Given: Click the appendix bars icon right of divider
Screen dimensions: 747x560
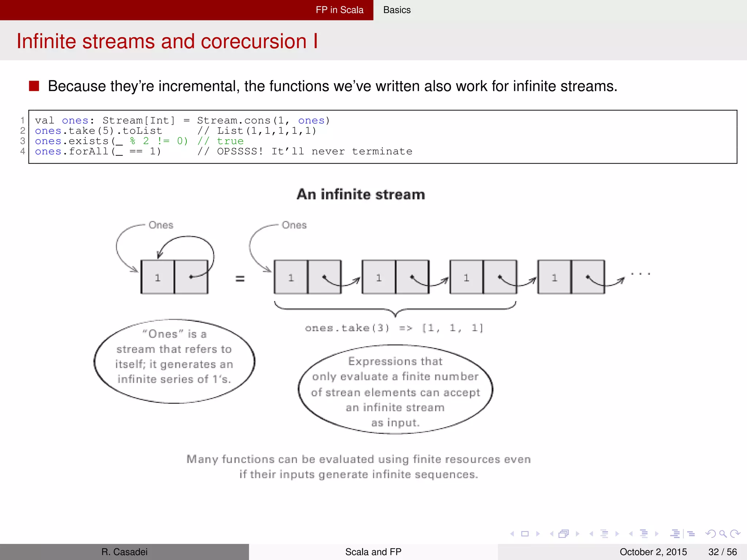Looking at the screenshot, I should [x=691, y=534].
